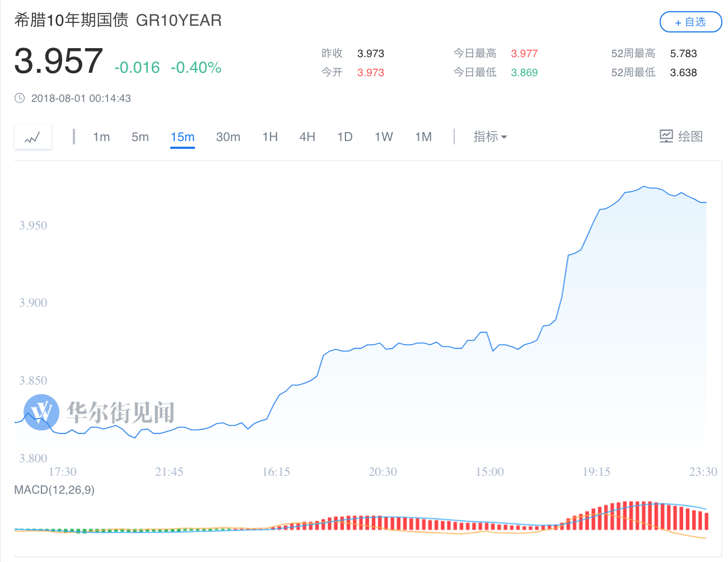The width and height of the screenshot is (728, 562).
Task: Switch to the 5m interval
Action: [x=140, y=137]
